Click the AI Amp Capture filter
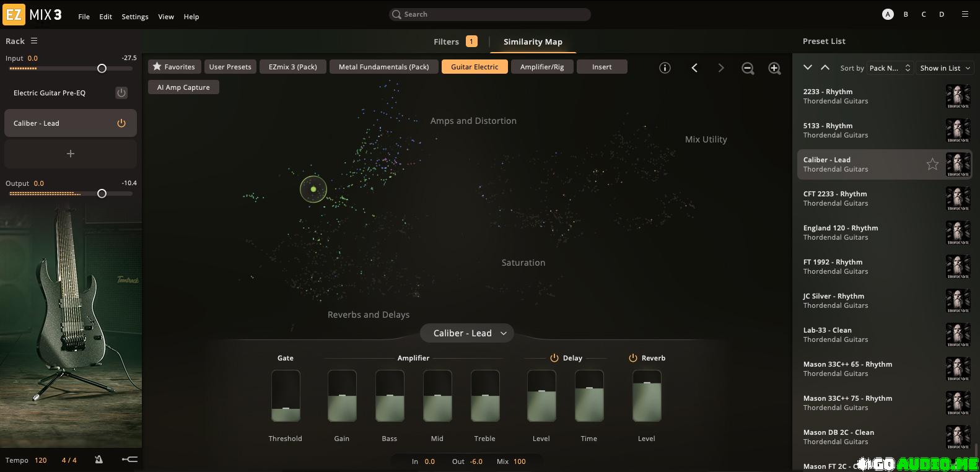The height and width of the screenshot is (472, 980). pyautogui.click(x=183, y=87)
